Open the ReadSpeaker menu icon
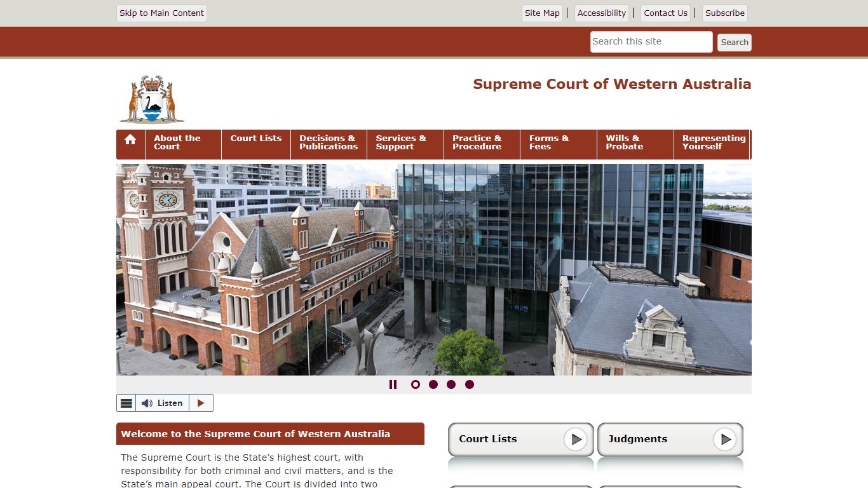868x488 pixels. [x=126, y=403]
